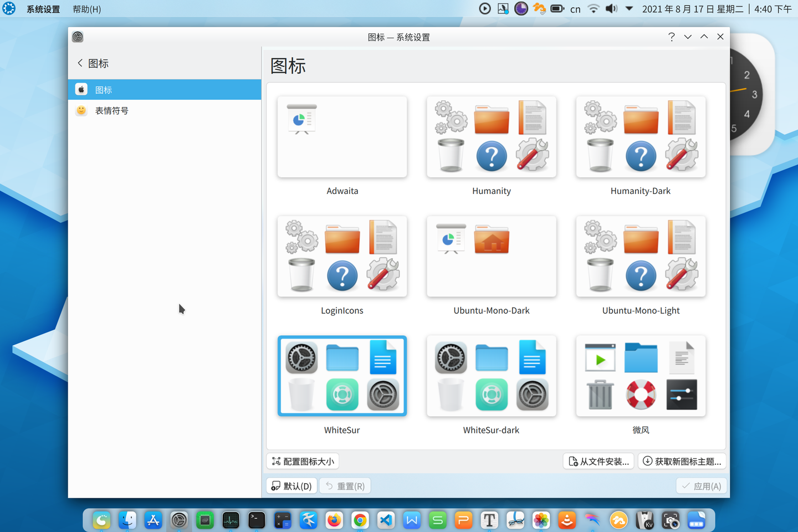The width and height of the screenshot is (798, 532).
Task: Open the 图标 sidebar entry
Action: tap(165, 89)
